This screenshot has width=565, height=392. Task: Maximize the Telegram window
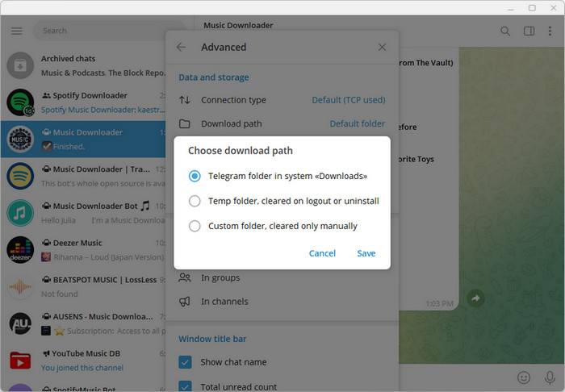[x=532, y=7]
